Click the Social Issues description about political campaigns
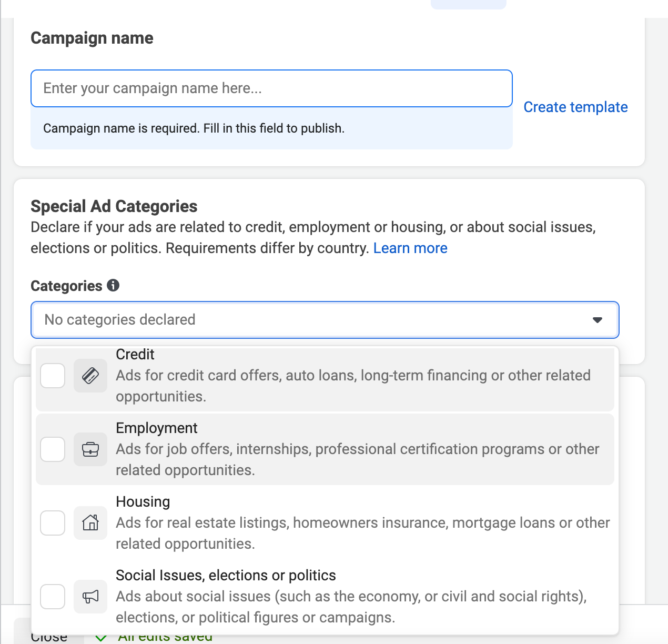The width and height of the screenshot is (668, 644). [x=351, y=607]
